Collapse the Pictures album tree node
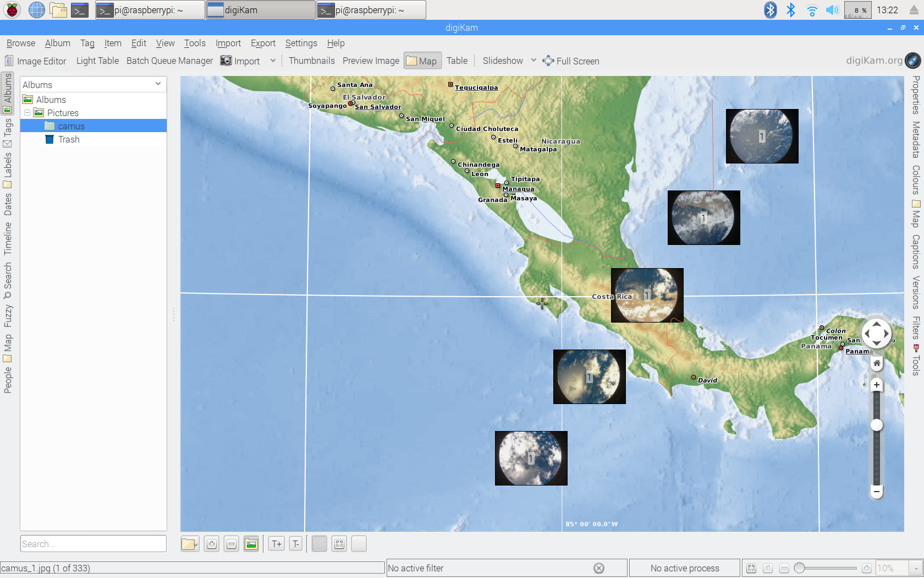The height and width of the screenshot is (578, 924). [x=27, y=113]
